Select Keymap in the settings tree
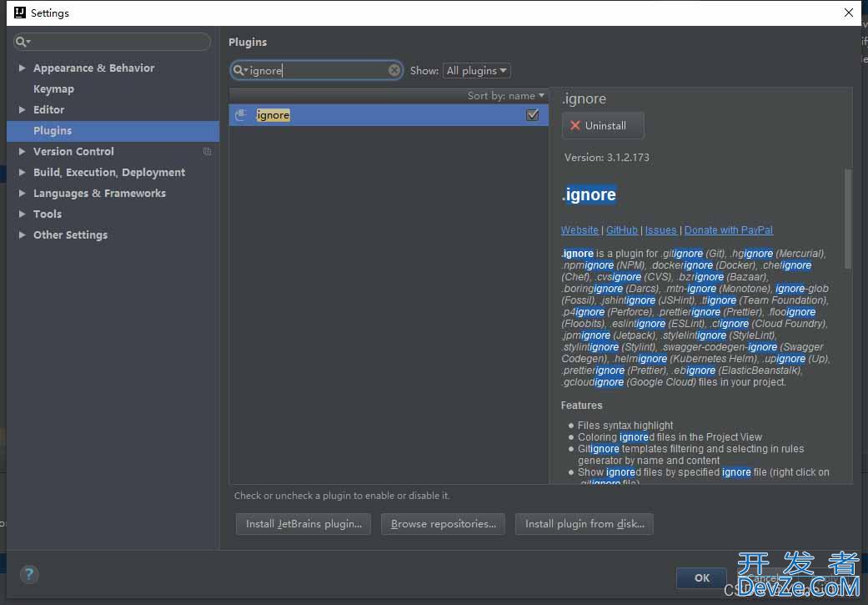The height and width of the screenshot is (605, 868). click(53, 88)
